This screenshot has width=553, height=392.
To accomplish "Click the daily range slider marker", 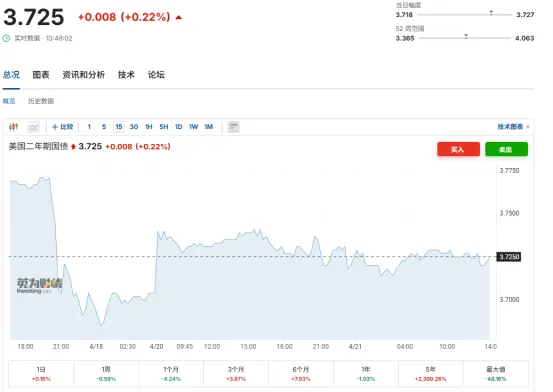I will tap(491, 13).
